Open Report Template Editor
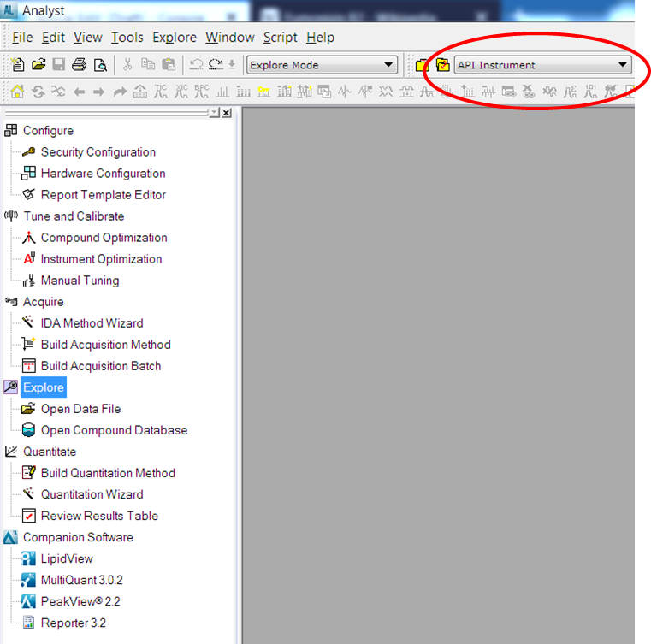Screen dimensions: 651x644 tap(103, 195)
